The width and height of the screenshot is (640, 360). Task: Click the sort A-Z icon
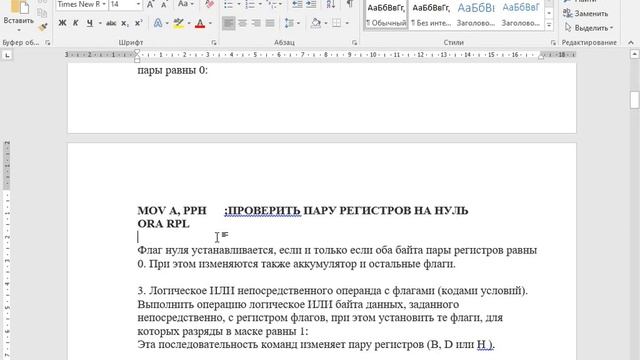coord(331,4)
